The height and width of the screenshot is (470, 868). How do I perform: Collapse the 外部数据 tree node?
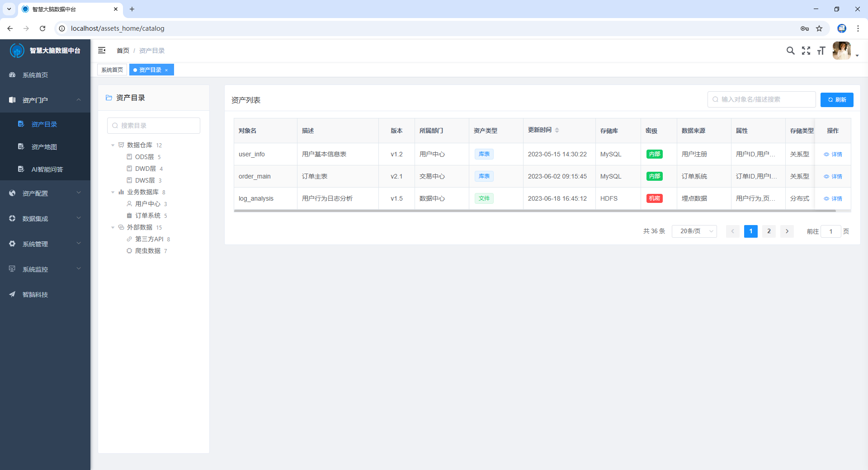(113, 227)
